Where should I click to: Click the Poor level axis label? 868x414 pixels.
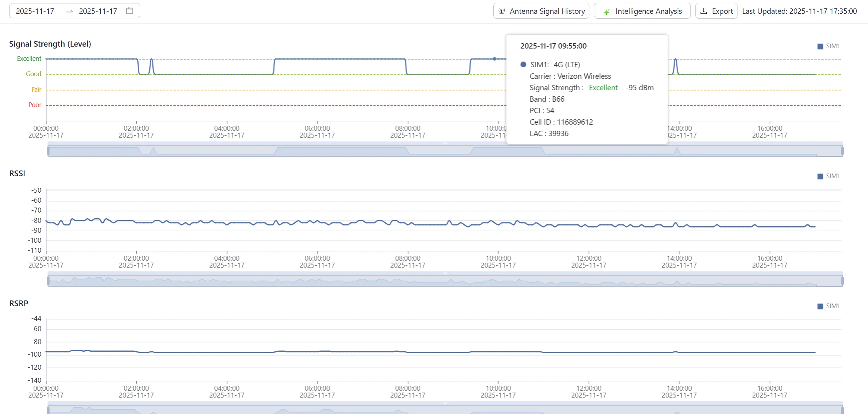[35, 105]
